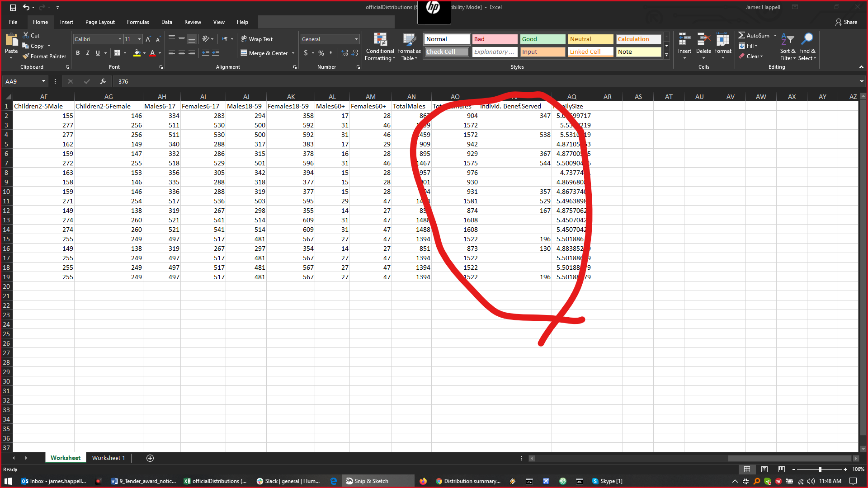Viewport: 868px width, 488px height.
Task: Open Worksheet 1 tab
Action: [108, 458]
